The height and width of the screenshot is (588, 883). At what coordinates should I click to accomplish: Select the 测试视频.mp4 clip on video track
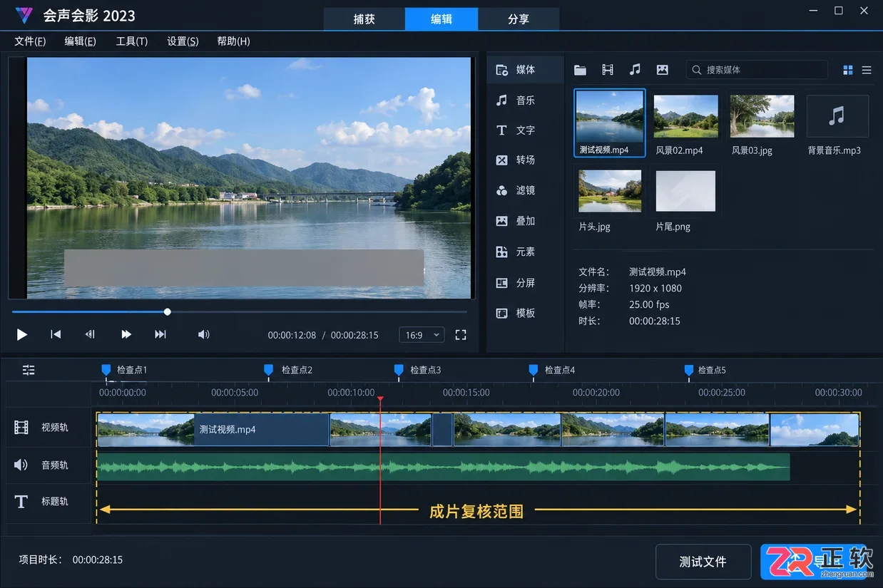[213, 430]
